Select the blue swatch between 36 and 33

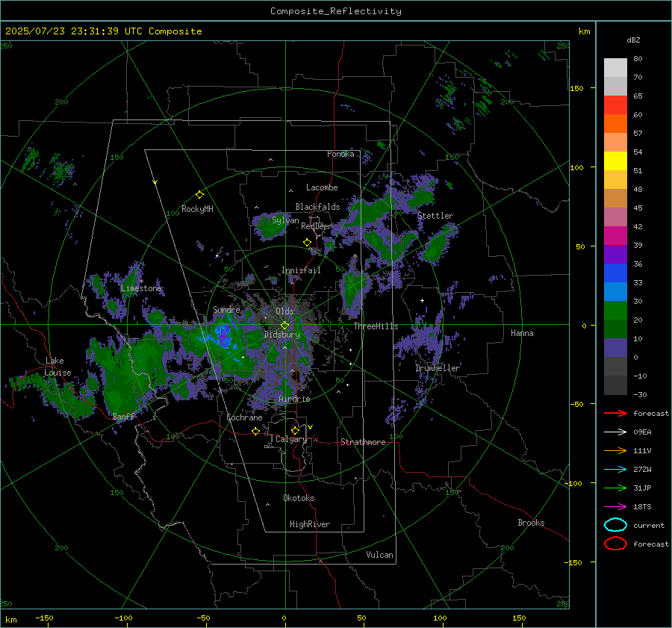click(x=615, y=273)
